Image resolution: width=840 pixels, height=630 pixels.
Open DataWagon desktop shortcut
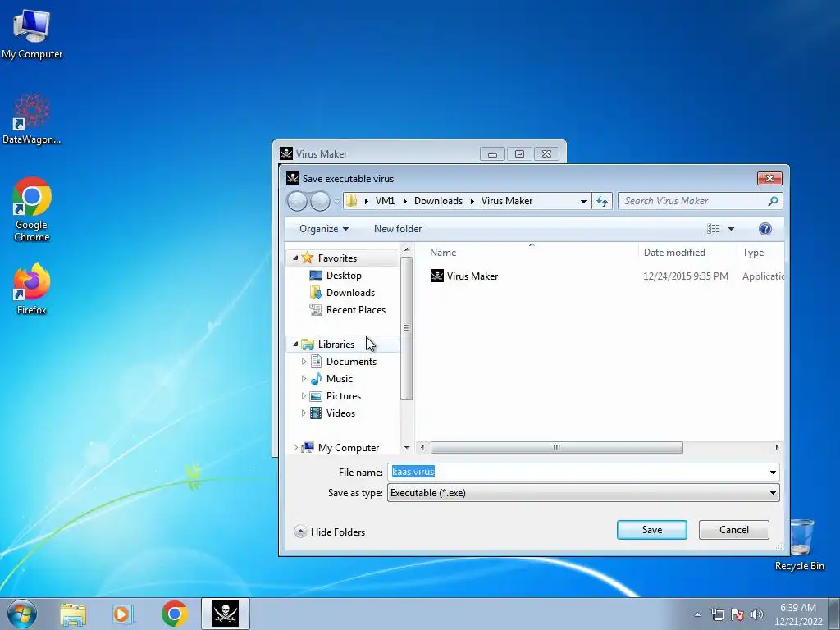tap(32, 119)
